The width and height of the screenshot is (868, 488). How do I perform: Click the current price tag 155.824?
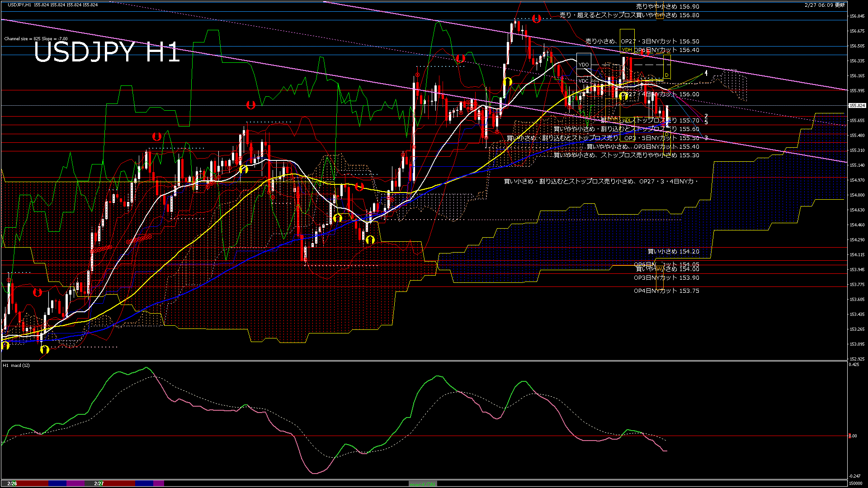pos(857,105)
